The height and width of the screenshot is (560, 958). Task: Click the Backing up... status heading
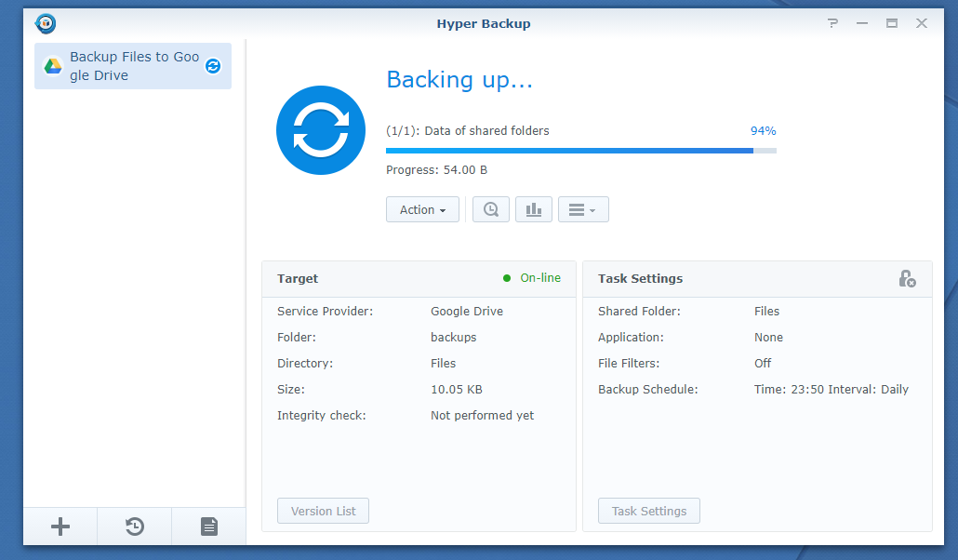coord(459,79)
